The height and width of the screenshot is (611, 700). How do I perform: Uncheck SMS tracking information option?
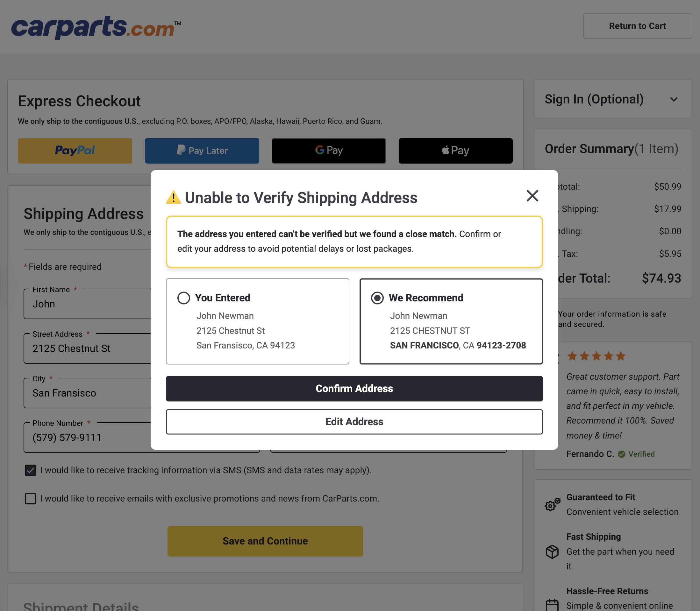click(x=30, y=470)
